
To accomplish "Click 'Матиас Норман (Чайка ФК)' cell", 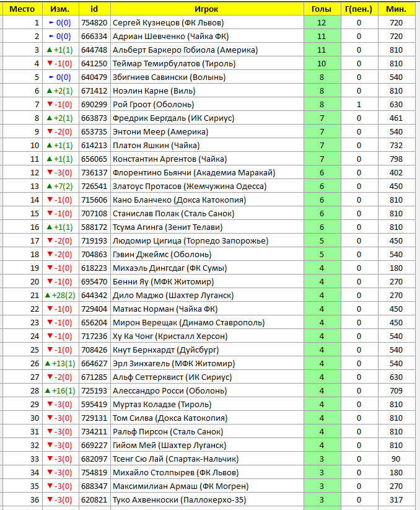I will (x=207, y=309).
